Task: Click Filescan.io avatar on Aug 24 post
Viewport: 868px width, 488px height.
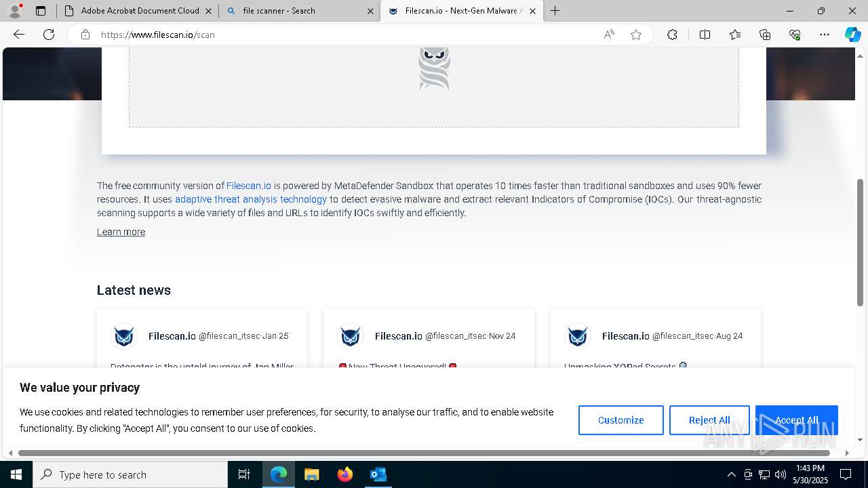Action: (x=578, y=336)
